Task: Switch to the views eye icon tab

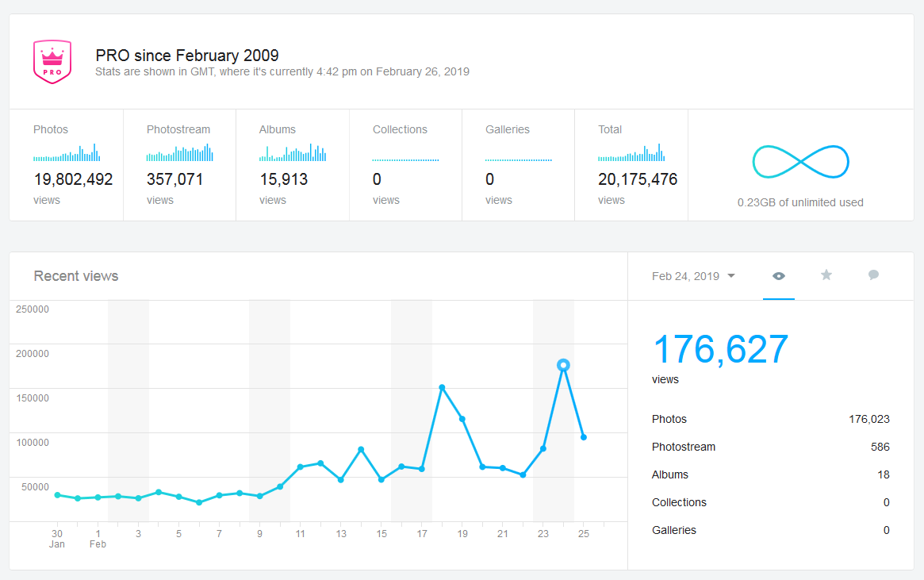Action: (x=779, y=276)
